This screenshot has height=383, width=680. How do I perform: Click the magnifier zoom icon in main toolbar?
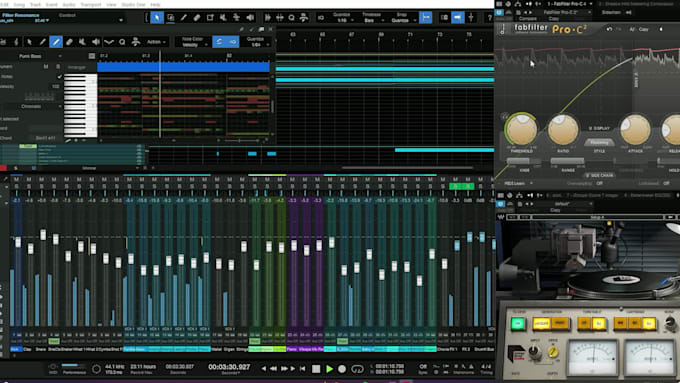point(291,18)
